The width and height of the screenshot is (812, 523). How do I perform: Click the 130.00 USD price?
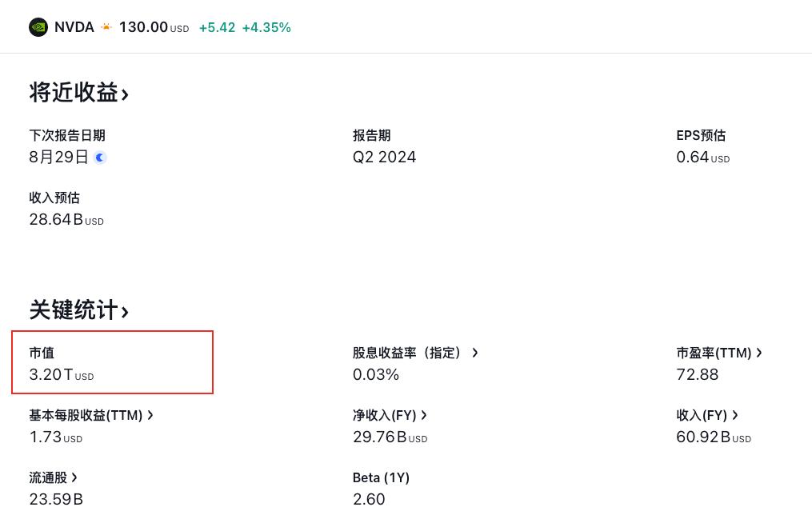click(144, 27)
